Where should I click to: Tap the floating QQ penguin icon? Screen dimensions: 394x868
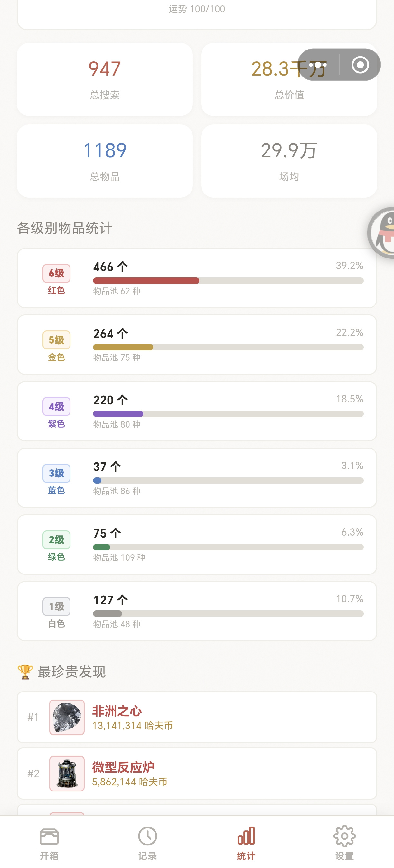pyautogui.click(x=381, y=233)
